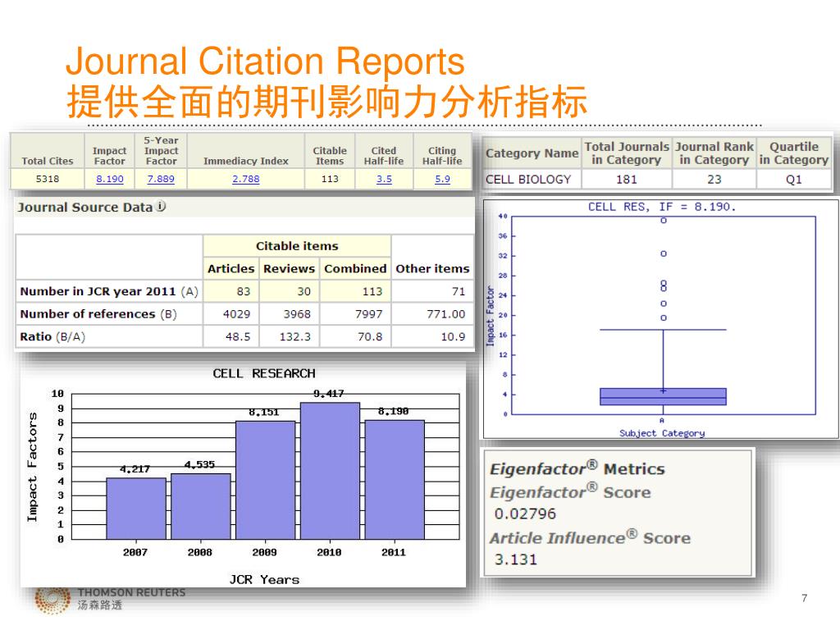
Task: Select the Total Cites value 5318
Action: click(47, 179)
